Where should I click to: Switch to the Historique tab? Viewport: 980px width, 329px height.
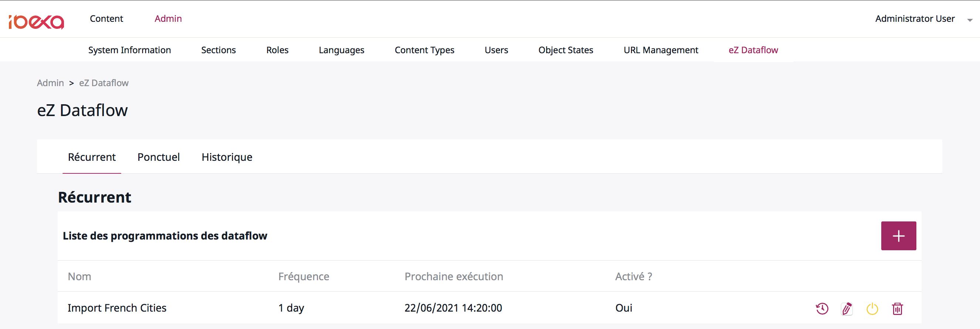click(x=227, y=157)
